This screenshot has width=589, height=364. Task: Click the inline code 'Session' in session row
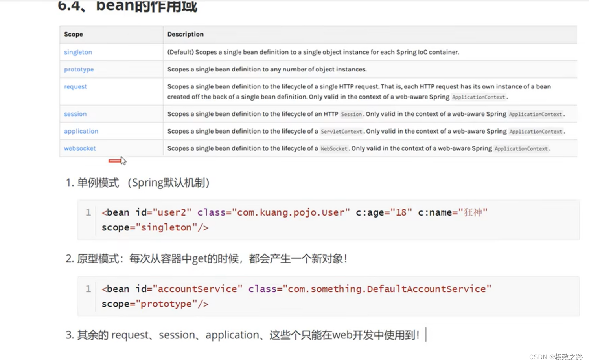point(351,114)
